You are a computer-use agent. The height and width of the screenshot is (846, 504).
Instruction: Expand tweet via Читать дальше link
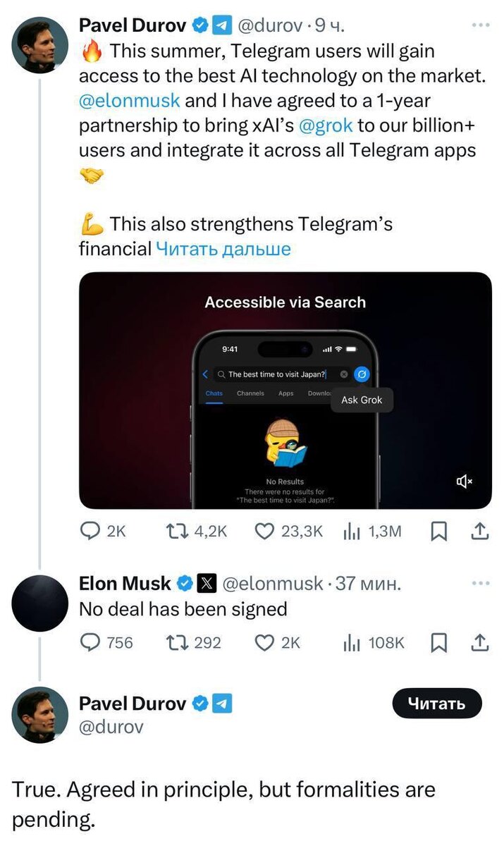point(223,248)
